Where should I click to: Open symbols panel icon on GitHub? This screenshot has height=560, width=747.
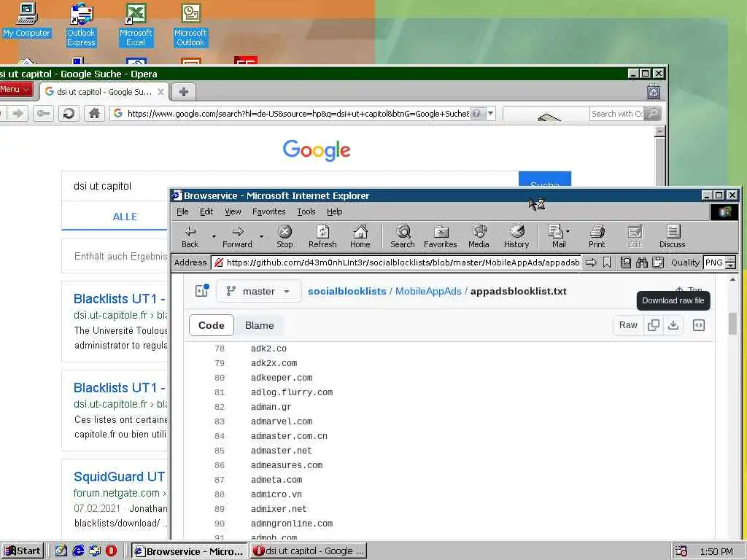698,325
